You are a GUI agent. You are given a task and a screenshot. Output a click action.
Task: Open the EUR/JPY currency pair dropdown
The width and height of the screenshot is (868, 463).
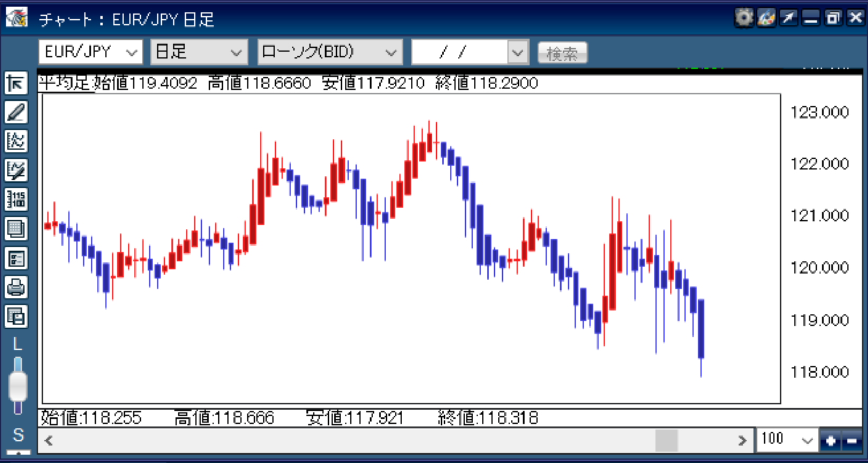[91, 52]
